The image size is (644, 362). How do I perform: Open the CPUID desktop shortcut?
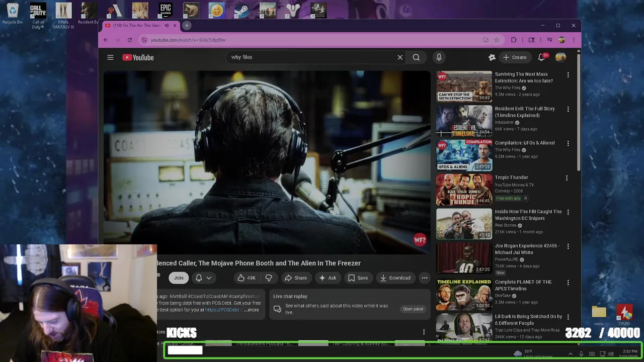624,315
